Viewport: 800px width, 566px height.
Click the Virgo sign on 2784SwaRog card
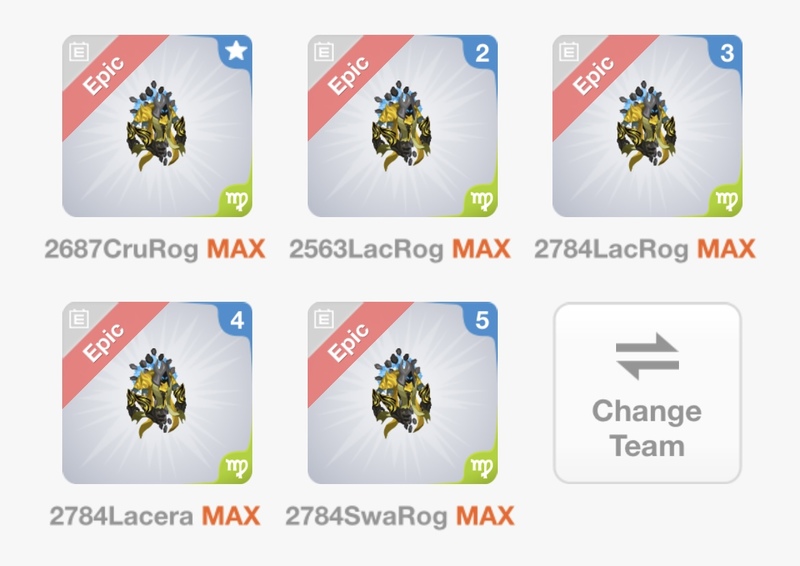[482, 468]
